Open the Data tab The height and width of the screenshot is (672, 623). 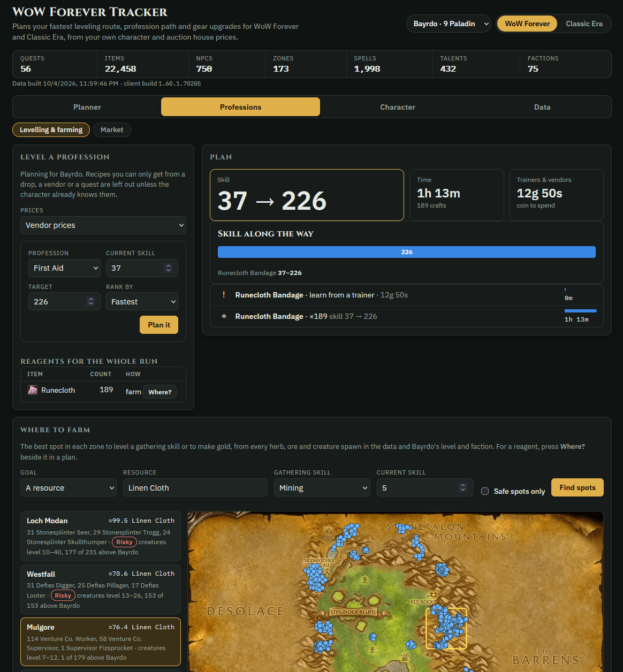[x=542, y=107]
